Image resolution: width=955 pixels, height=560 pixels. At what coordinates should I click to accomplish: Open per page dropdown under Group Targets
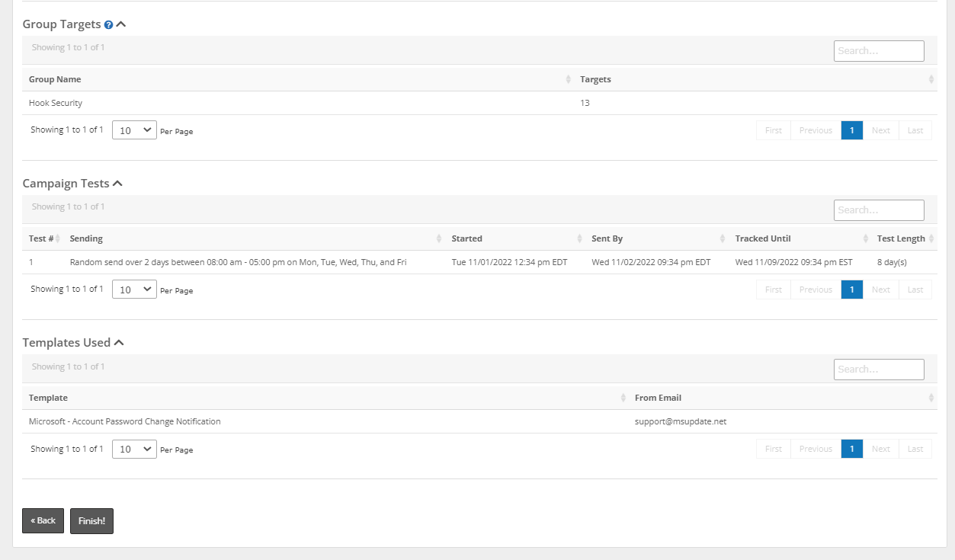pos(134,130)
